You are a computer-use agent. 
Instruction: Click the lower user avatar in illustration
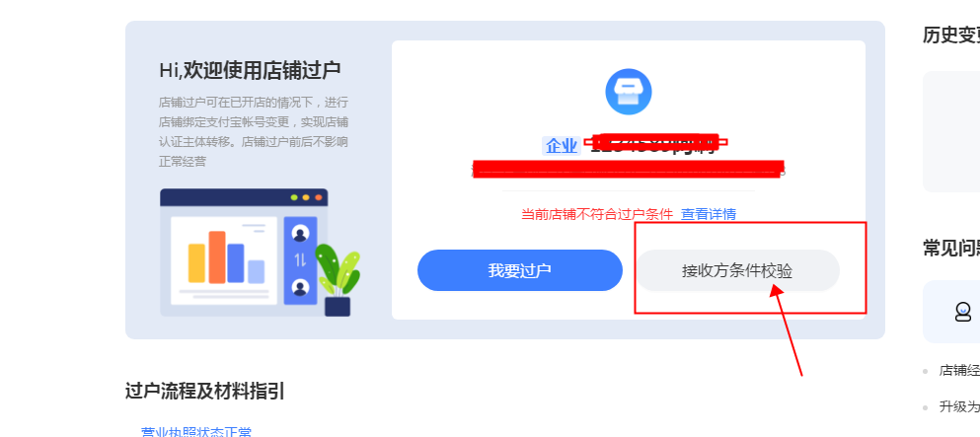point(301,287)
